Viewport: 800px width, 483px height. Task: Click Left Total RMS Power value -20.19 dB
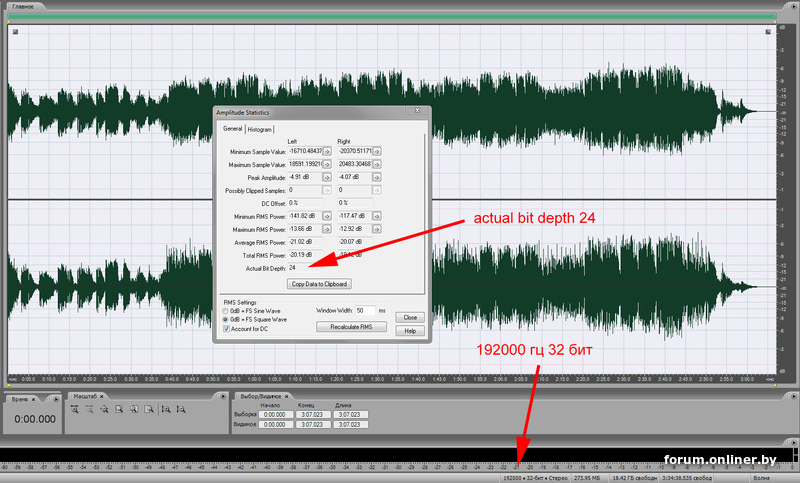click(302, 255)
